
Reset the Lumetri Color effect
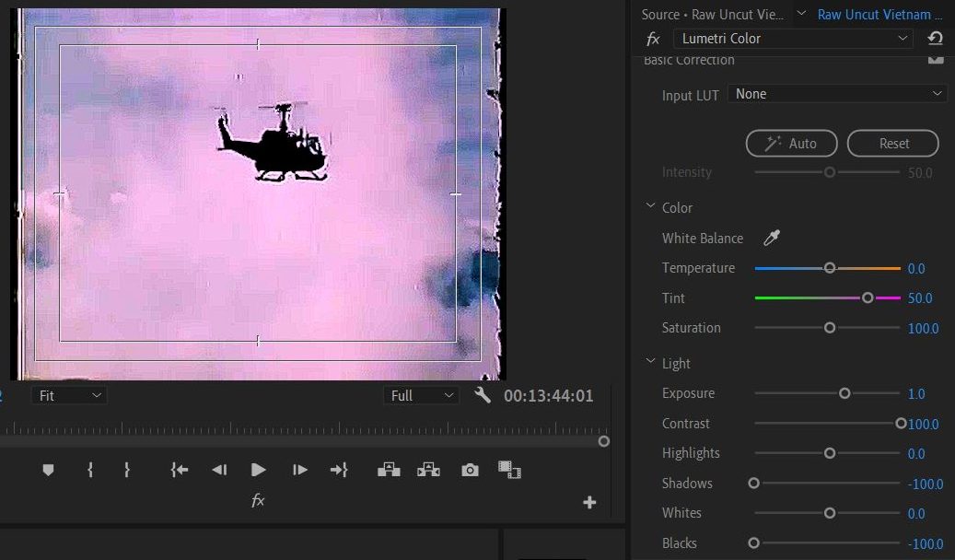point(935,39)
